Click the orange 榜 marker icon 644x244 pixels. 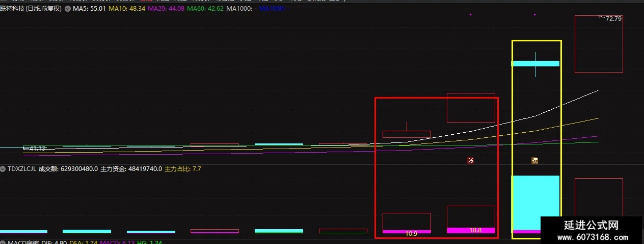click(x=534, y=160)
